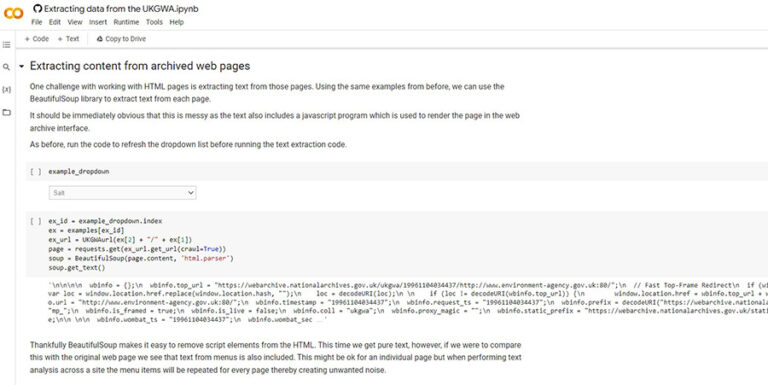The height and width of the screenshot is (385, 768).
Task: Click the 'page = requests.get' code line
Action: coord(137,249)
